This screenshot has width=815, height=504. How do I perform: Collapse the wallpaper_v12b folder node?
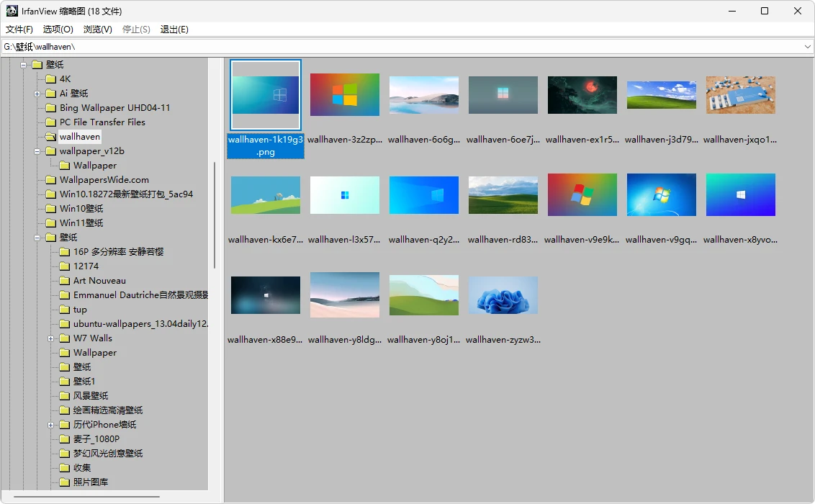point(37,152)
